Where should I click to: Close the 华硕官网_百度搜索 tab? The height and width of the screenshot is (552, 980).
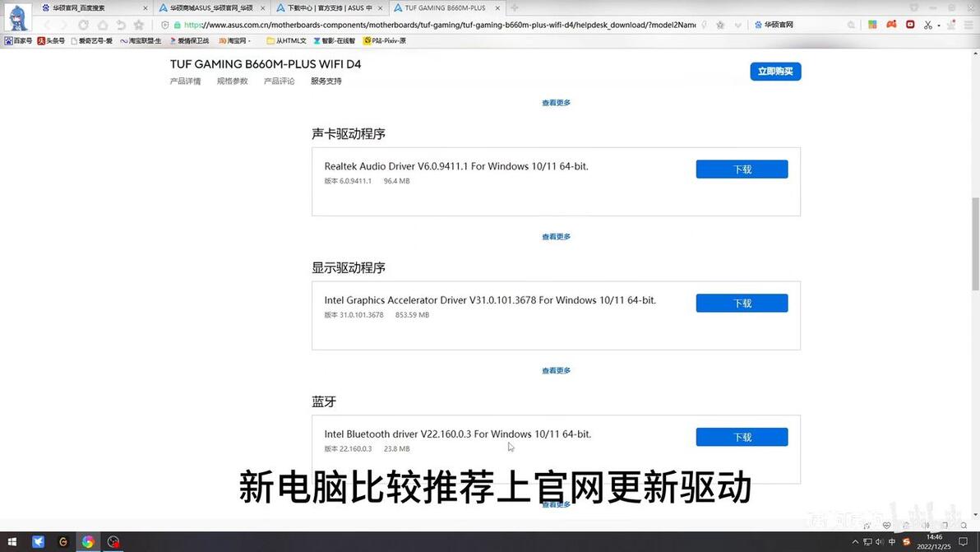tap(145, 8)
